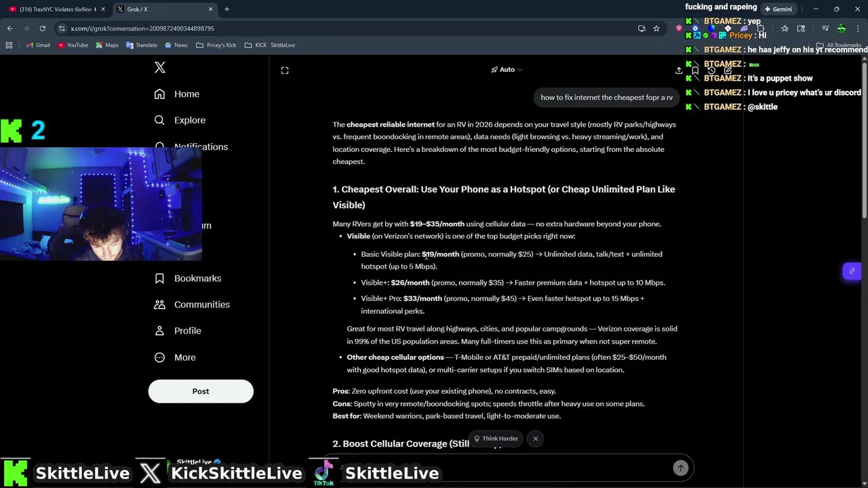Go forward in browser history
The height and width of the screenshot is (488, 868).
tap(26, 28)
